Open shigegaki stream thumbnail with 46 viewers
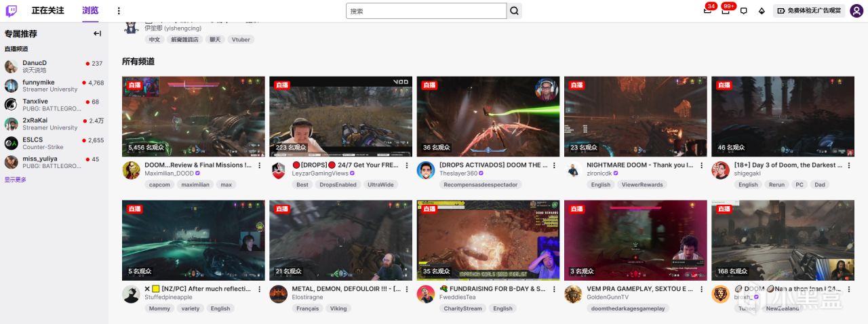Image resolution: width=868 pixels, height=324 pixels. point(783,117)
